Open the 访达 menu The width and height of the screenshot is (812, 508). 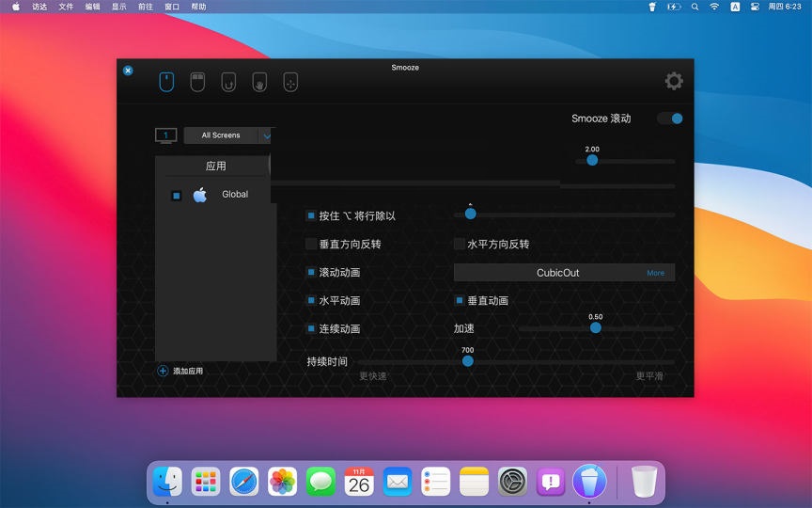tap(39, 7)
